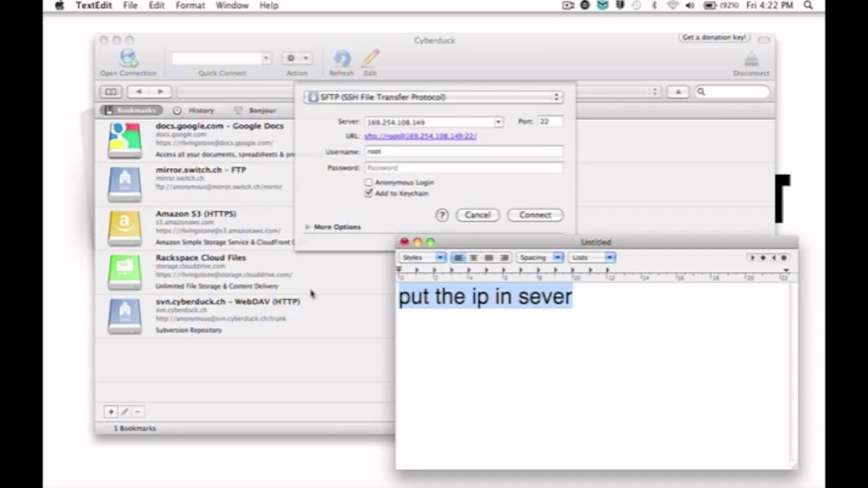Viewport: 868px width, 488px height.
Task: Click the Disconnect eject icon
Action: point(751,59)
